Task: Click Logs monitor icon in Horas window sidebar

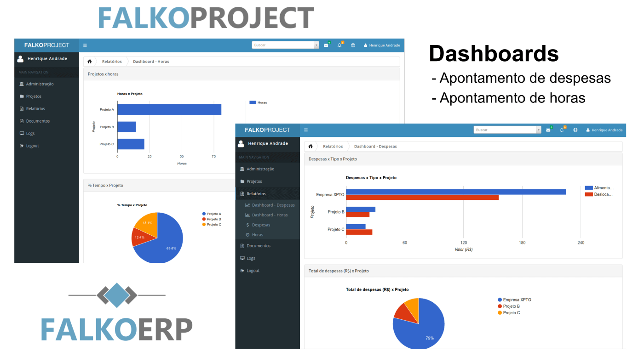Action: (x=22, y=134)
